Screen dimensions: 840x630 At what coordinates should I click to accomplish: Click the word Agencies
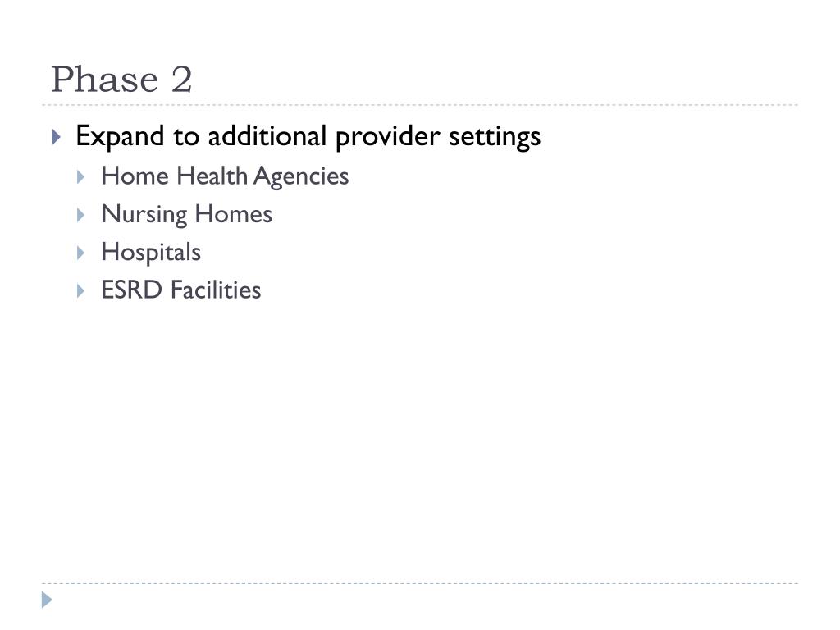(301, 177)
